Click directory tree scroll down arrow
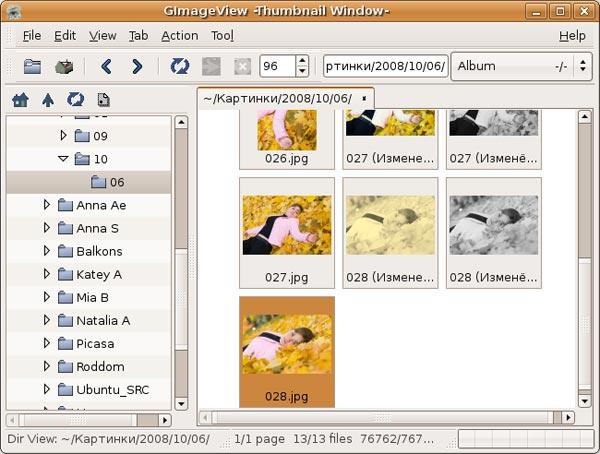600x454 pixels. 181,403
